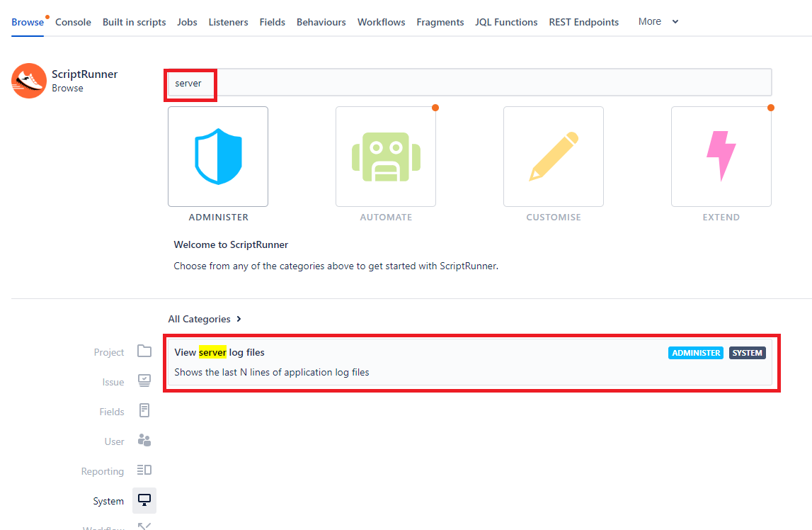
Task: Expand the More menu chevron
Action: pos(675,22)
